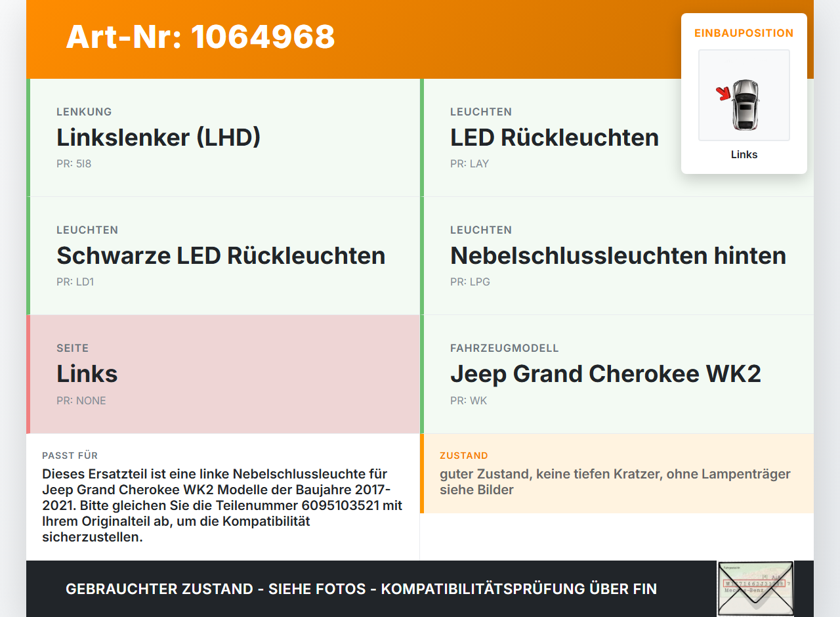Click the Art-Nr: 1064968 heading
This screenshot has width=840, height=617.
tap(200, 37)
